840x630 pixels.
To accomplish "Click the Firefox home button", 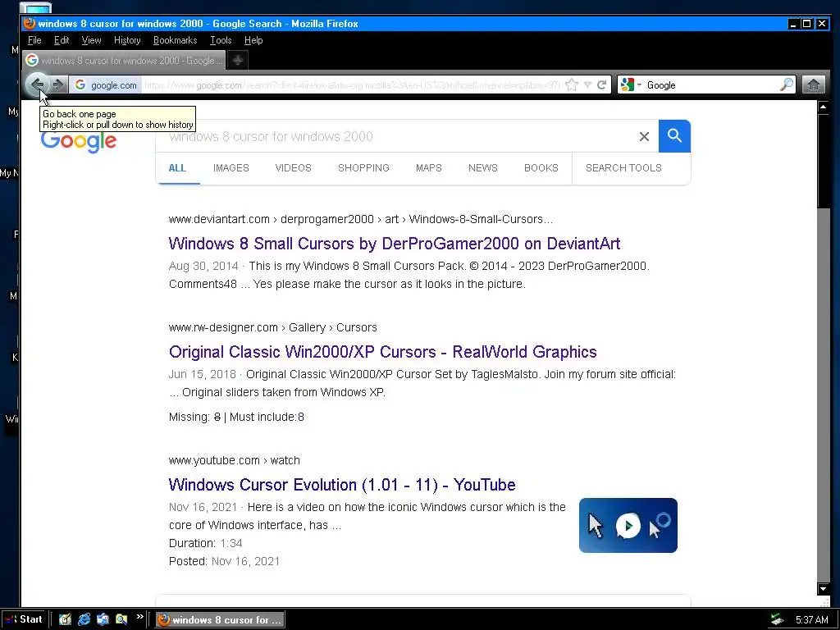I will pos(813,84).
